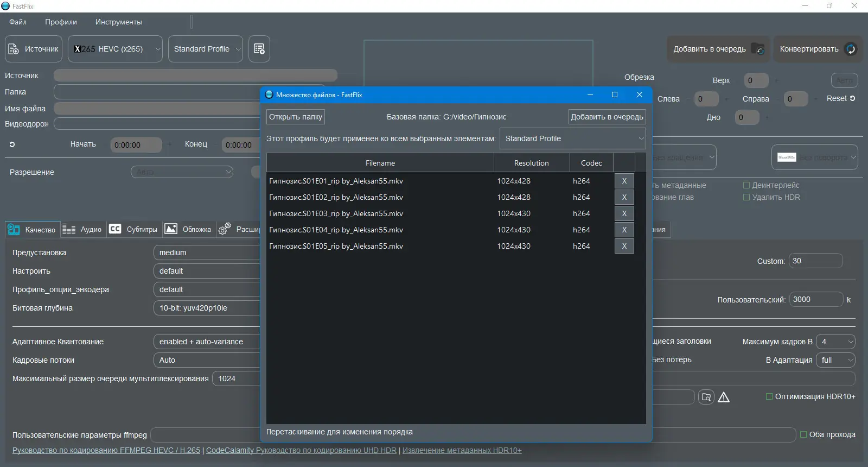Switch to the Аудио tab
The height and width of the screenshot is (467, 868).
[82, 230]
